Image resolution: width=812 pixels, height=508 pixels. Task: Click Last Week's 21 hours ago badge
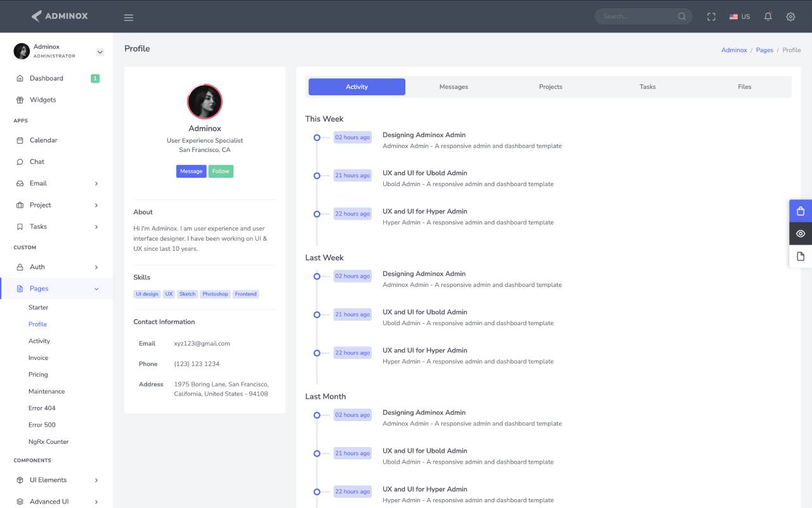[352, 314]
